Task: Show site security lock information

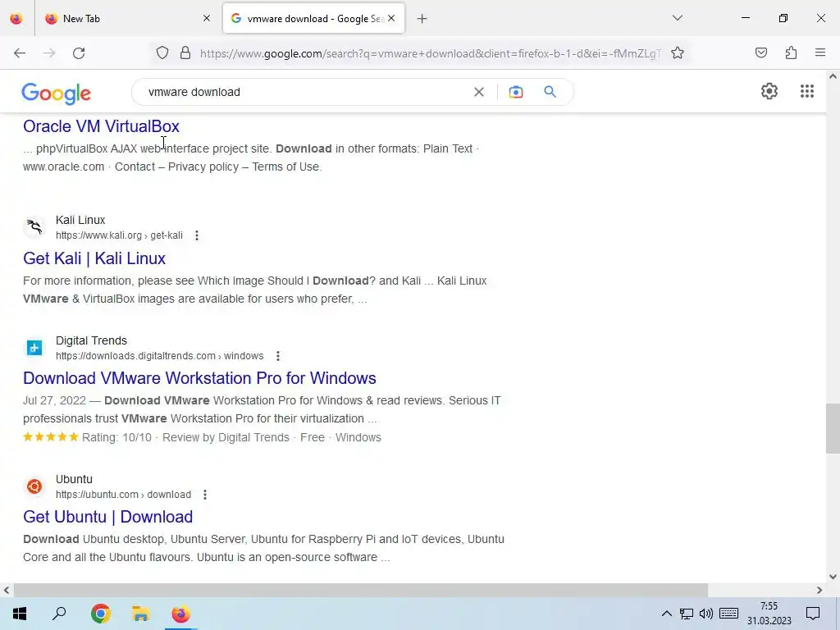Action: 185,53
